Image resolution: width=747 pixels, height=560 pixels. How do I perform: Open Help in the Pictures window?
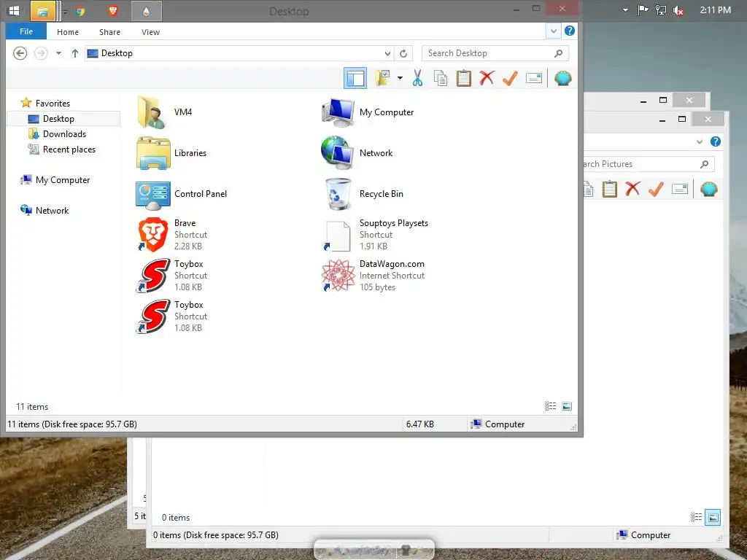[x=715, y=141]
